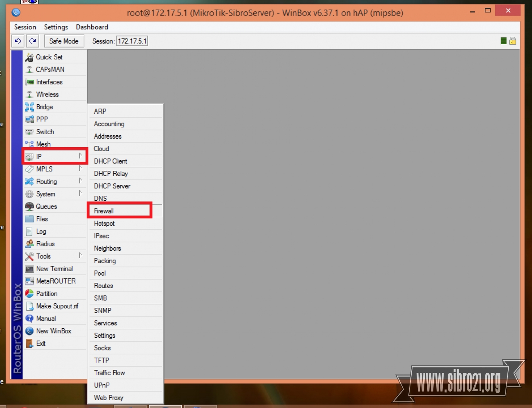The width and height of the screenshot is (532, 408).
Task: Select ARP in the IP submenu
Action: click(126, 111)
